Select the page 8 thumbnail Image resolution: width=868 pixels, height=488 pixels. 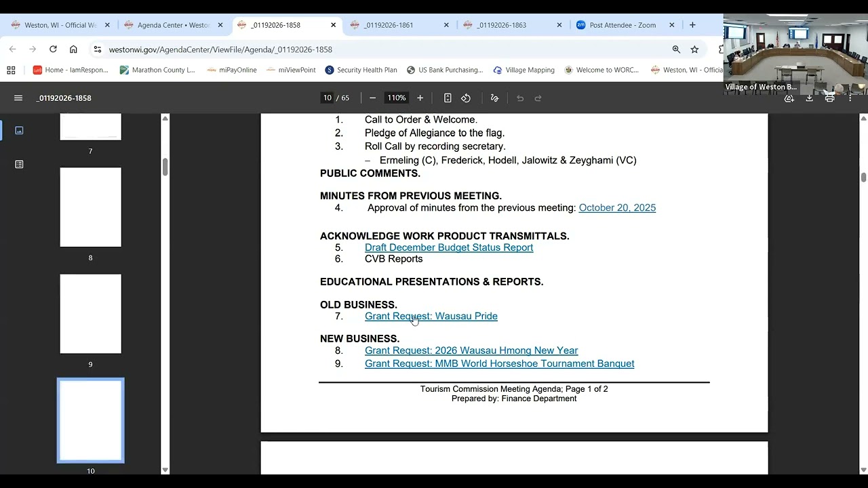90,207
